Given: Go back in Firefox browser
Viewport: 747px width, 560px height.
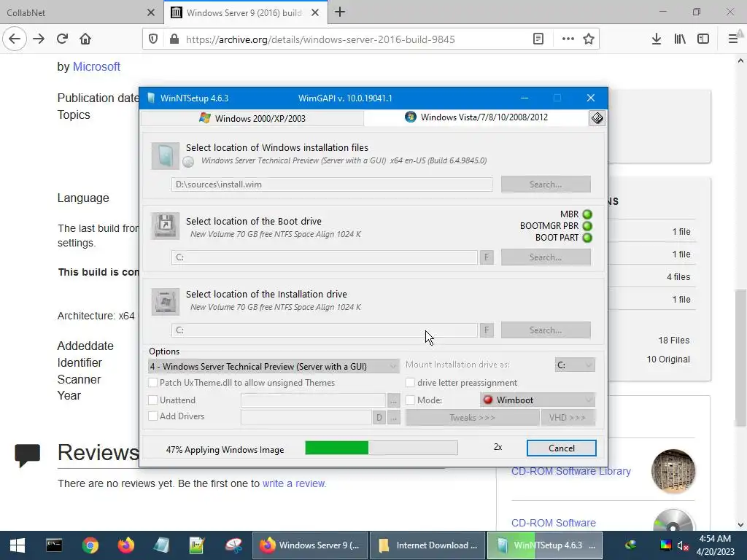Looking at the screenshot, I should click(x=15, y=39).
